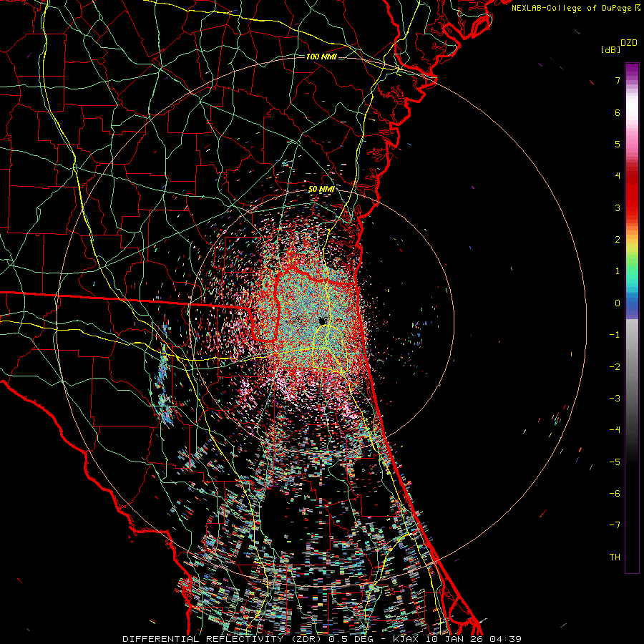Select the 4 dB scale value
The image size is (644, 644).
pos(618,176)
